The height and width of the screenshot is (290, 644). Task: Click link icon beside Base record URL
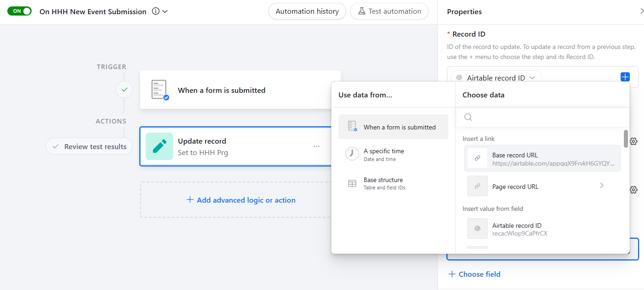tap(477, 158)
